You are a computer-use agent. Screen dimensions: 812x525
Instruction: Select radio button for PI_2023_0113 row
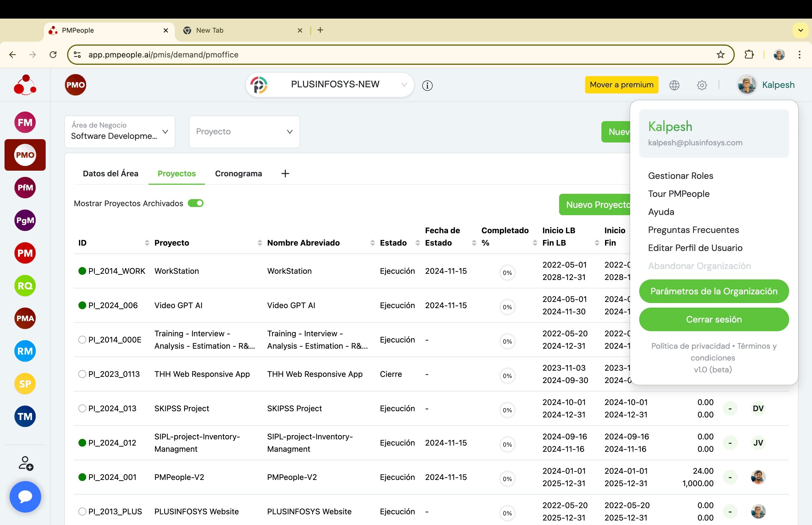click(x=82, y=374)
